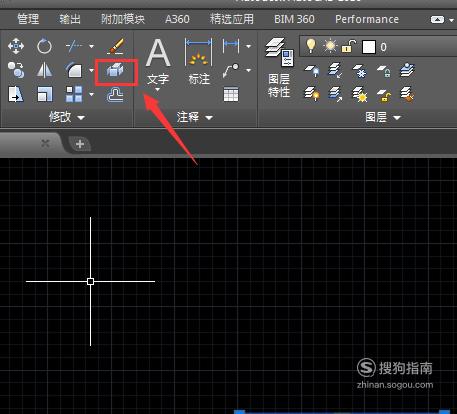Click the Match Layer icon
Screen dimensions: 457x414
pos(407,94)
